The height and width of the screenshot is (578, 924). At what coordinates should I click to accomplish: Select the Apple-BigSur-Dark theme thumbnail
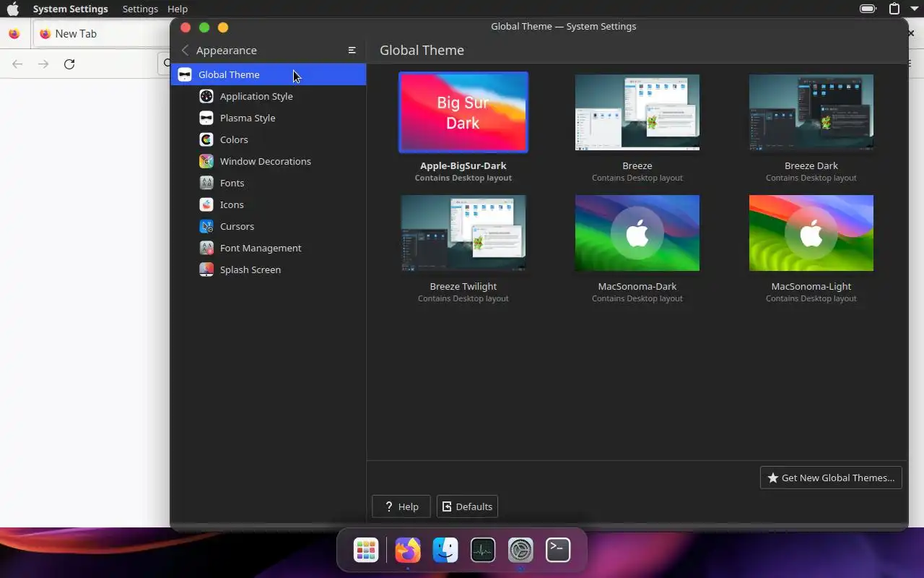[x=463, y=112]
